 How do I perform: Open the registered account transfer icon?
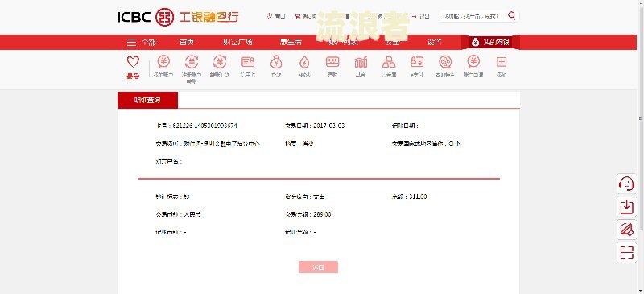point(192,62)
